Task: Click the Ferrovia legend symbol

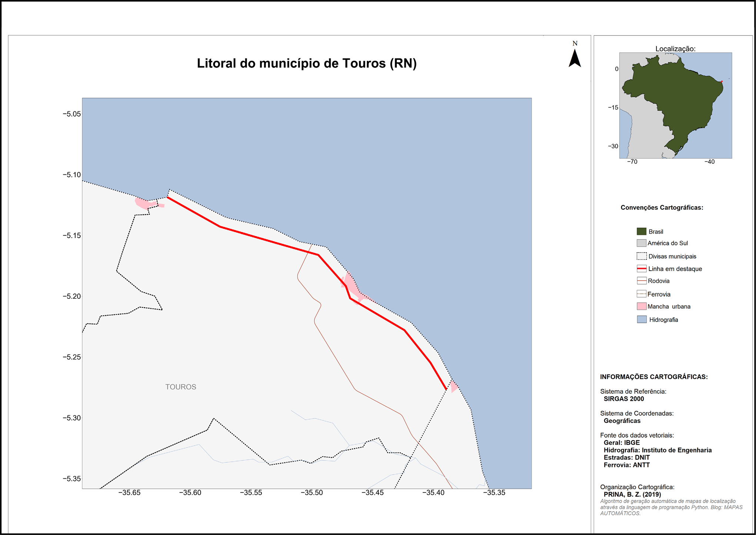Action: [641, 294]
